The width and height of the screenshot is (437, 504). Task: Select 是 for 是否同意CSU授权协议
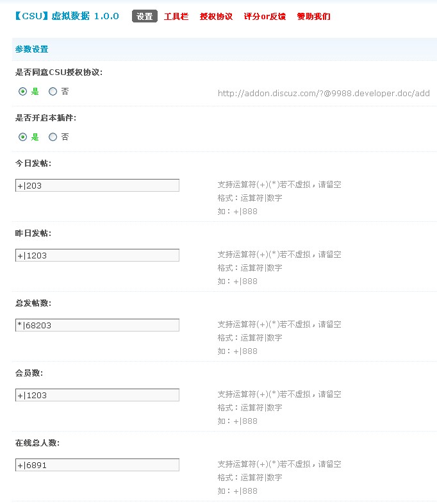[23, 92]
